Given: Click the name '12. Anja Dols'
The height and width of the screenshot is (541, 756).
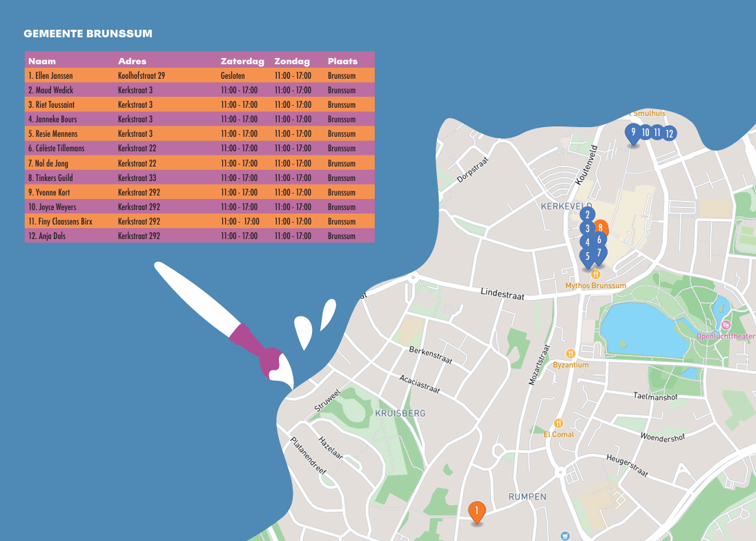Looking at the screenshot, I should [47, 236].
